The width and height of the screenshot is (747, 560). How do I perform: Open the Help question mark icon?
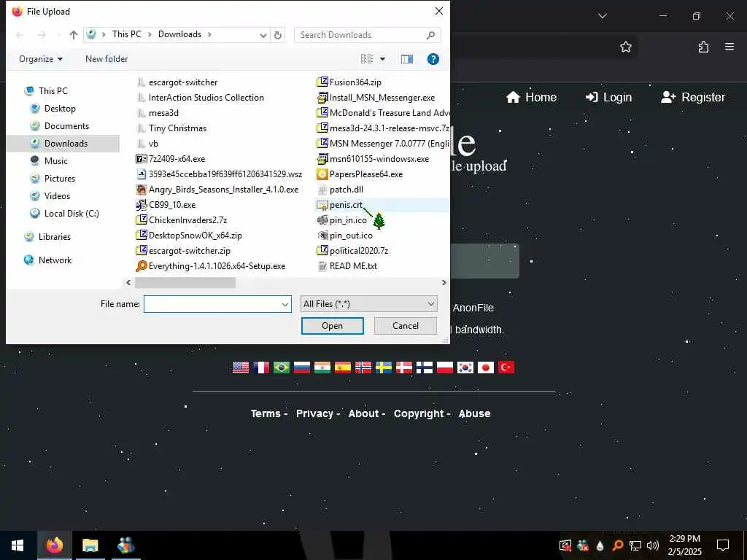pos(433,59)
